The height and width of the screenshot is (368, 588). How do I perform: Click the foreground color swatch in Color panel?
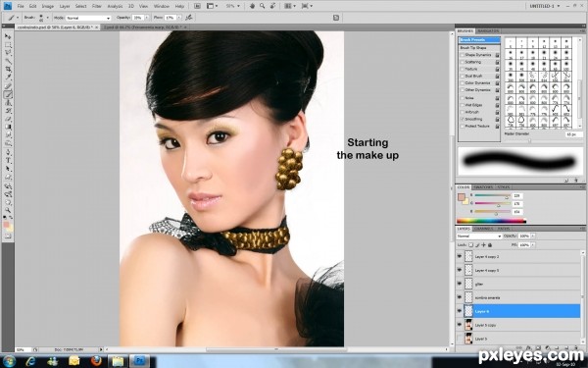point(462,197)
